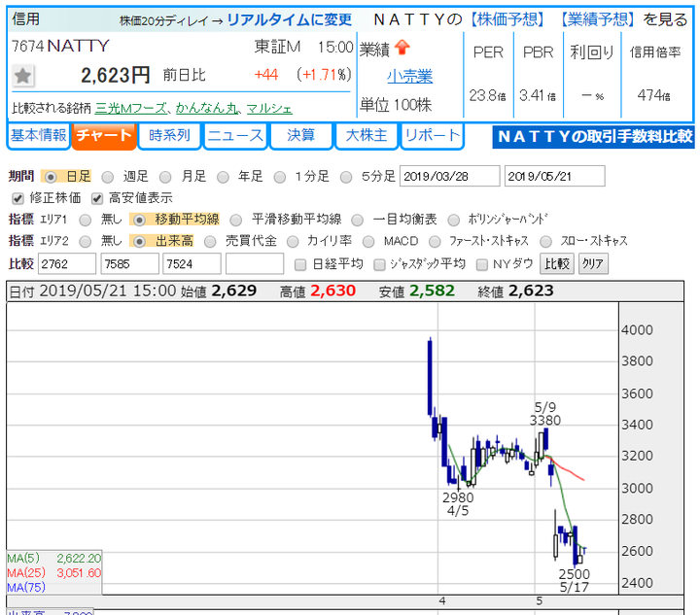Select 出来高 volume indicator radio

pos(139,242)
